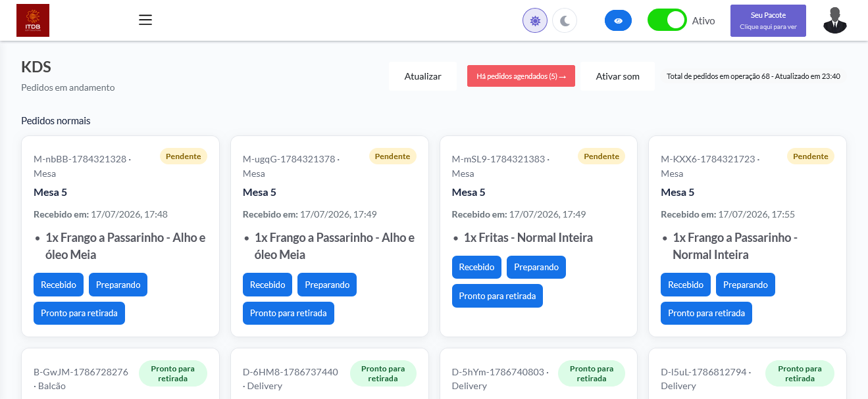Mark order M-nbBB as Recebido
The image size is (868, 399).
(59, 285)
